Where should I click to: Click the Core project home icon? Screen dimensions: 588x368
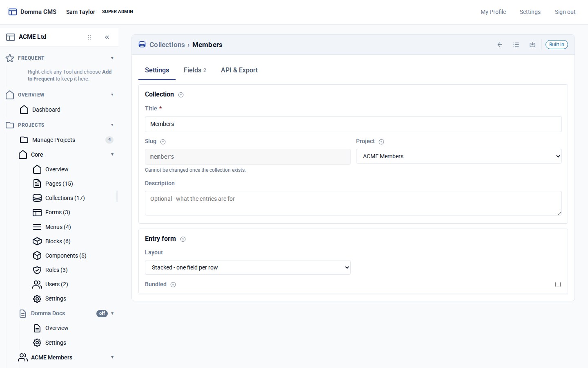[x=23, y=155]
